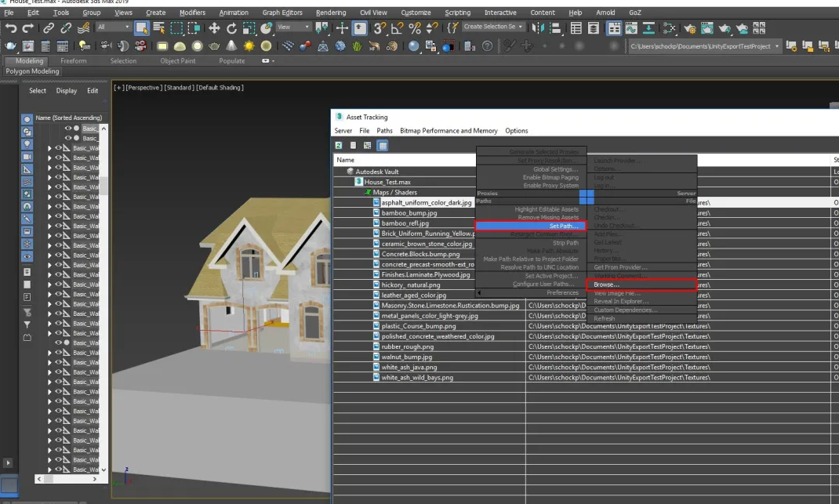Open the [Default Shading] viewport menu
The image size is (839, 504).
click(220, 88)
